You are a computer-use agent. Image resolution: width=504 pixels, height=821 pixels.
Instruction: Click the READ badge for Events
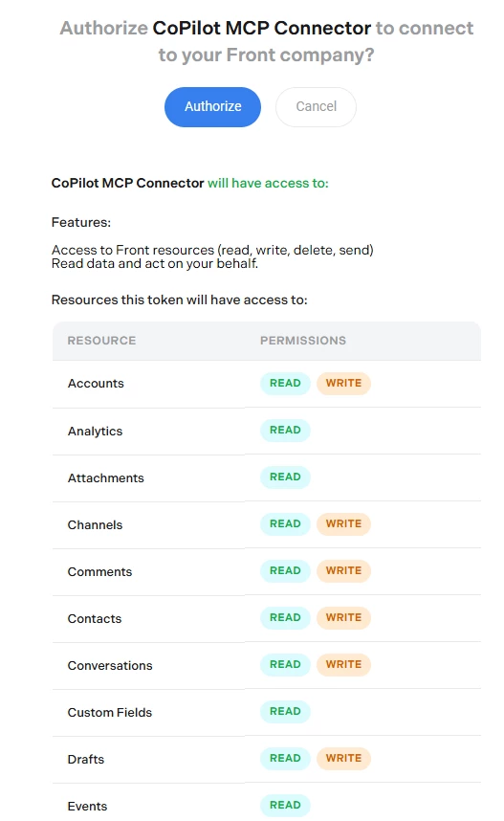[x=285, y=806]
